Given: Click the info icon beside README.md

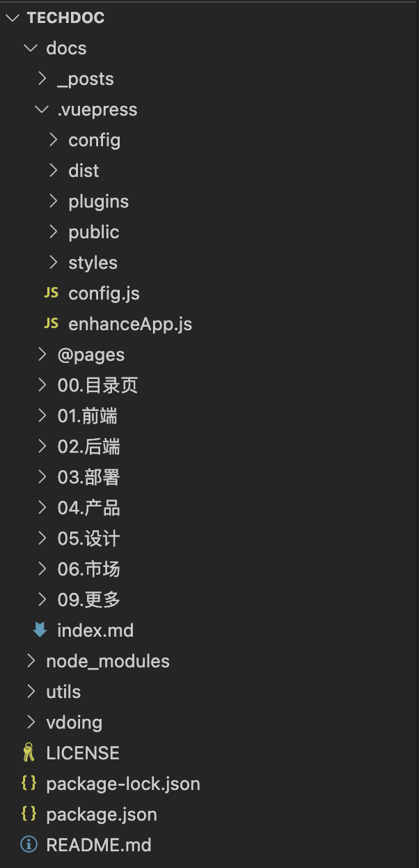Looking at the screenshot, I should pos(29,845).
